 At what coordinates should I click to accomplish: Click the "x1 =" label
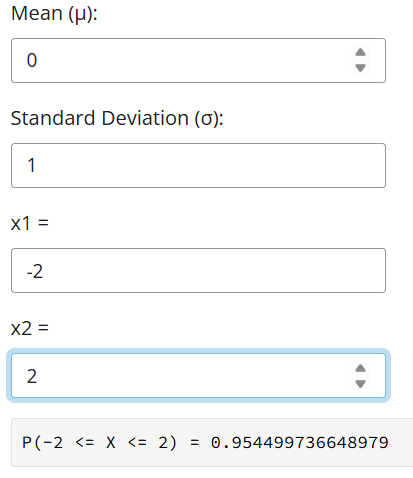tap(30, 223)
